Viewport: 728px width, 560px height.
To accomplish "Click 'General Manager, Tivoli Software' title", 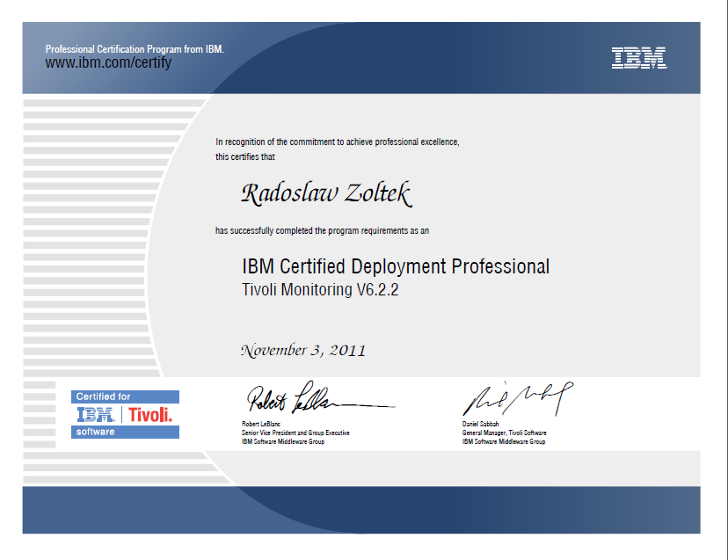I will [x=504, y=433].
